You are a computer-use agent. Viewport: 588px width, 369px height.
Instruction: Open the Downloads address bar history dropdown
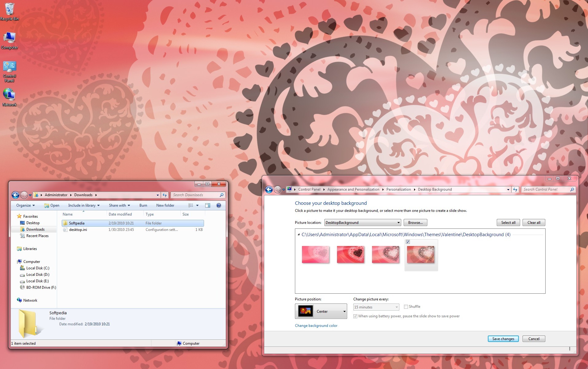(158, 195)
